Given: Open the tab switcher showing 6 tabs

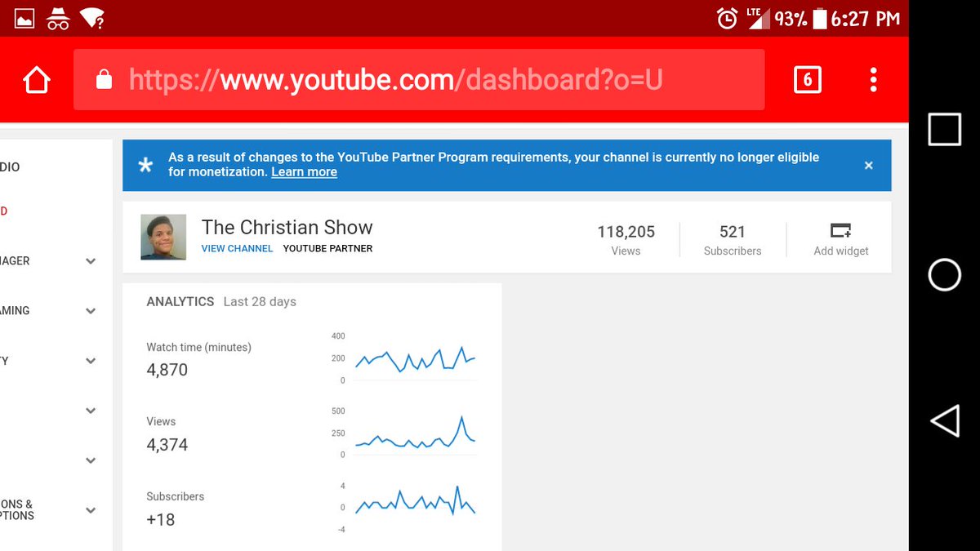Looking at the screenshot, I should click(807, 79).
